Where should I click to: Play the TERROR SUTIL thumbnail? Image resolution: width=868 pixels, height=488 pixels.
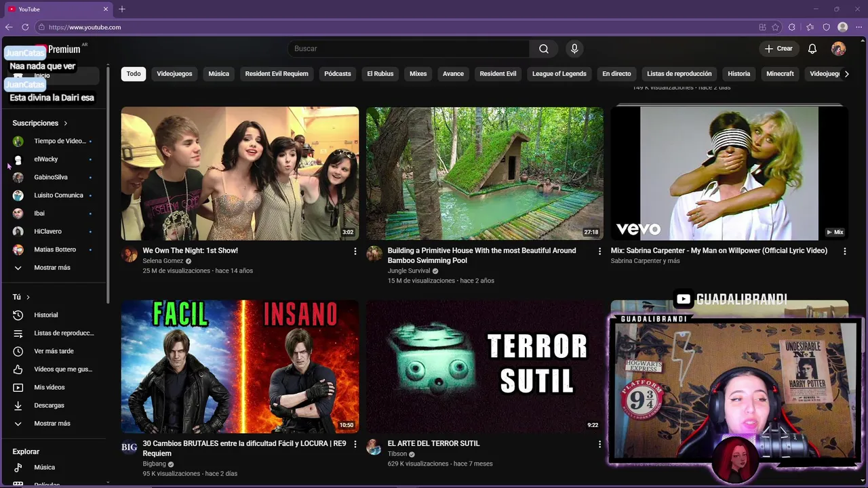click(x=485, y=367)
